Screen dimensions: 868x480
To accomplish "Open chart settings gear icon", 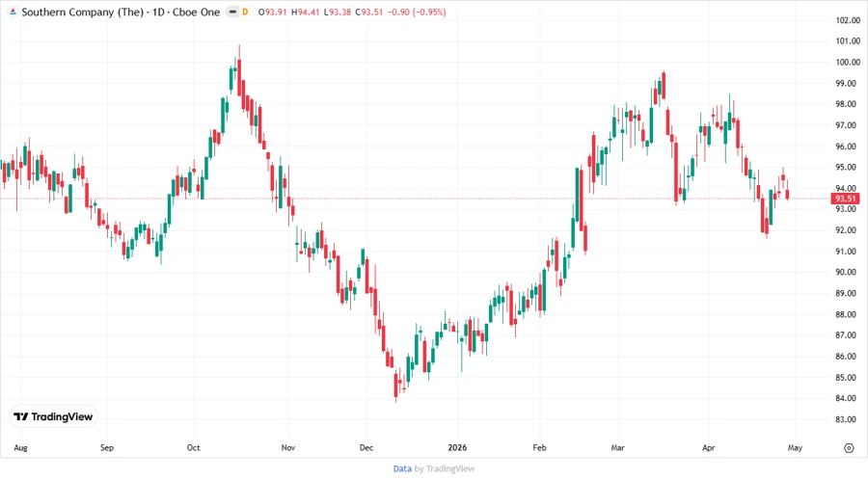I will (x=849, y=448).
